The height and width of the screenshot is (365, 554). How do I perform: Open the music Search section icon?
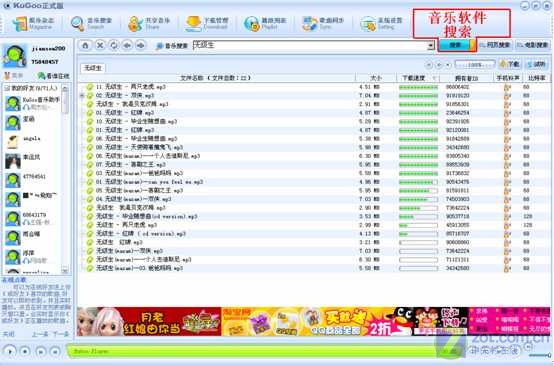point(77,24)
